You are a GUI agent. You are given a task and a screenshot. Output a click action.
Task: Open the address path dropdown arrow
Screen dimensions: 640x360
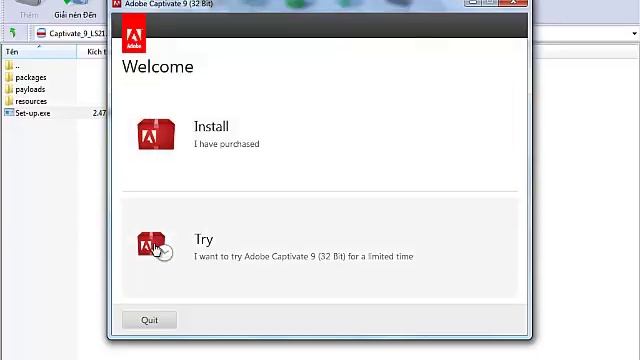tap(634, 33)
